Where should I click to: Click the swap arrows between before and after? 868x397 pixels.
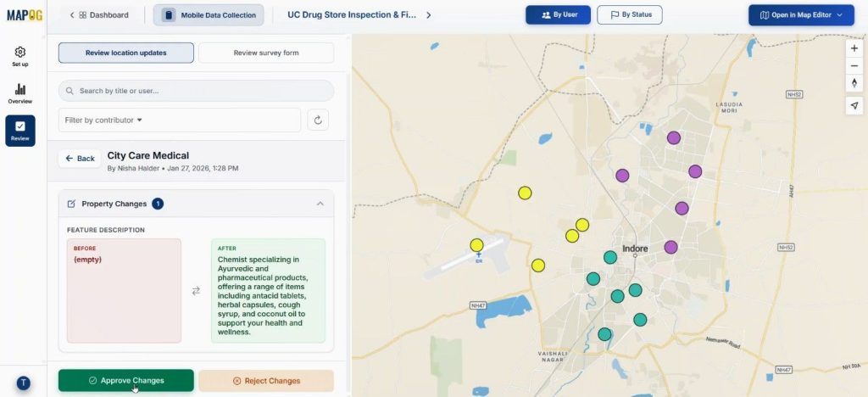(x=196, y=291)
